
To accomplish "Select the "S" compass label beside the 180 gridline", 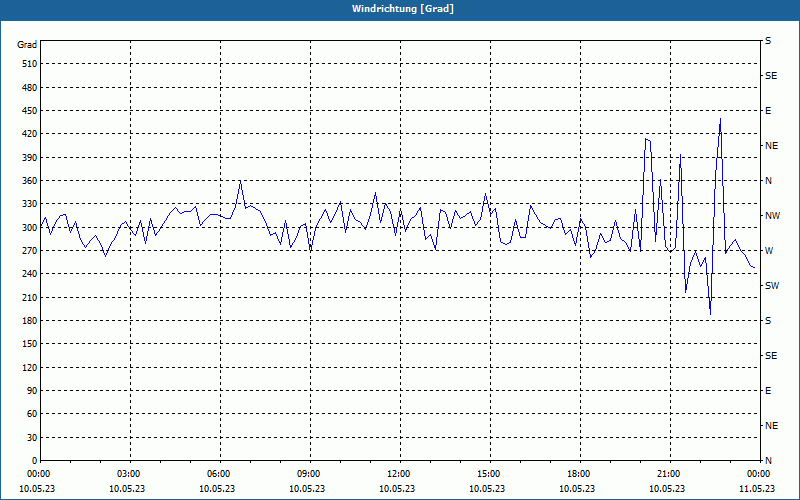I will [768, 321].
